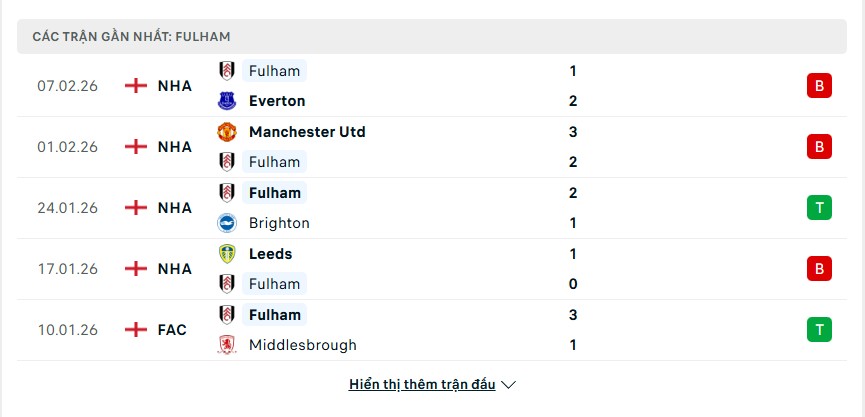Click the Middlesbrough club crest icon

(x=227, y=345)
